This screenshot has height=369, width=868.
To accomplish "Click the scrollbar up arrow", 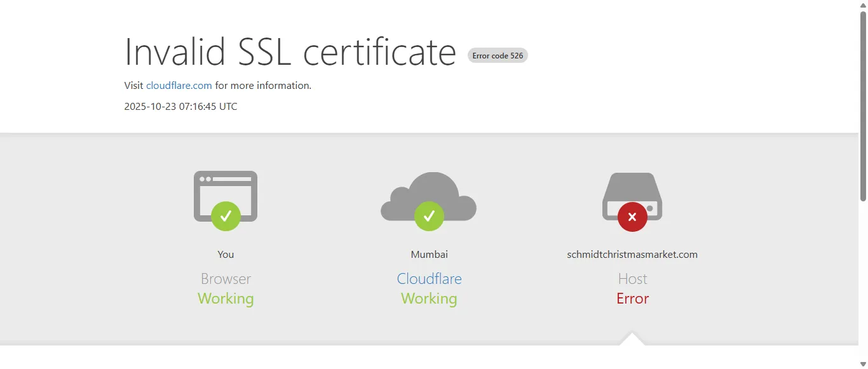I will click(x=863, y=5).
